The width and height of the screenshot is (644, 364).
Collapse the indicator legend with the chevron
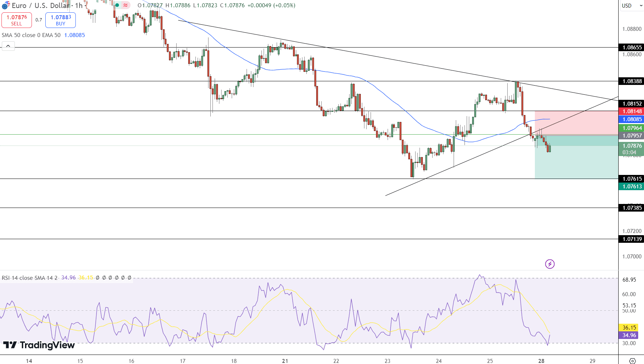(8, 46)
